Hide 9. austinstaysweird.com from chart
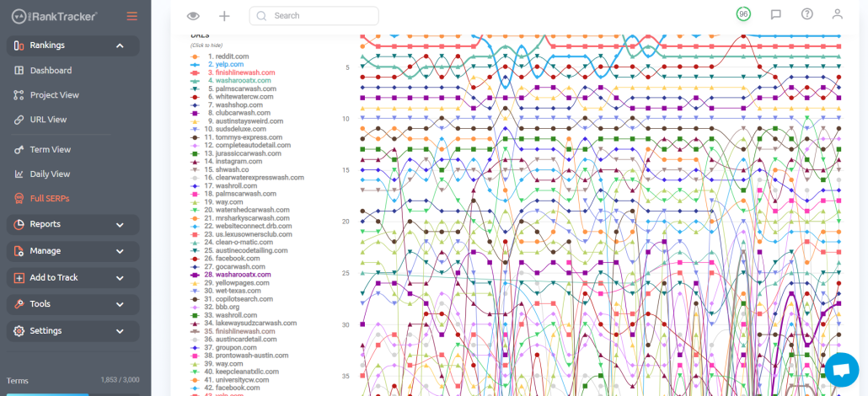868x396 pixels. coord(237,120)
